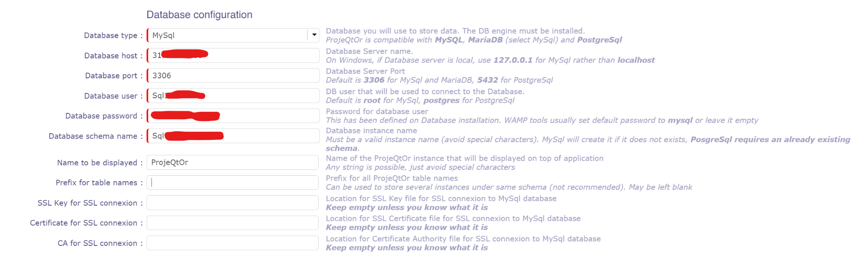Click the Certificate for SSL connexion field

[x=232, y=223]
